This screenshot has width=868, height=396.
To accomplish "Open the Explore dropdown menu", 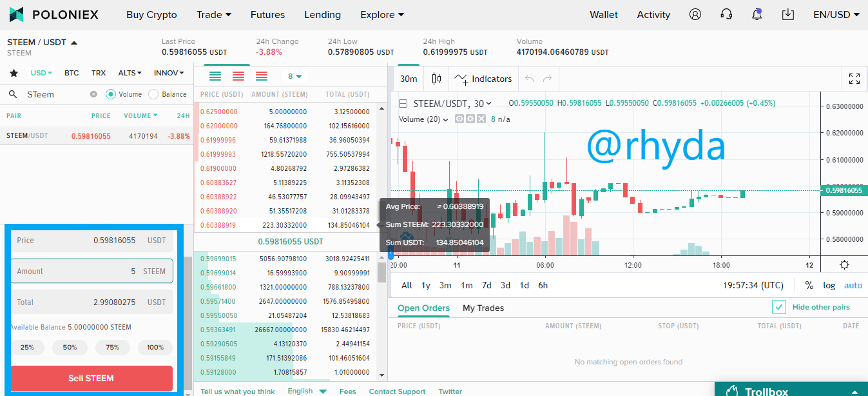I will click(383, 14).
